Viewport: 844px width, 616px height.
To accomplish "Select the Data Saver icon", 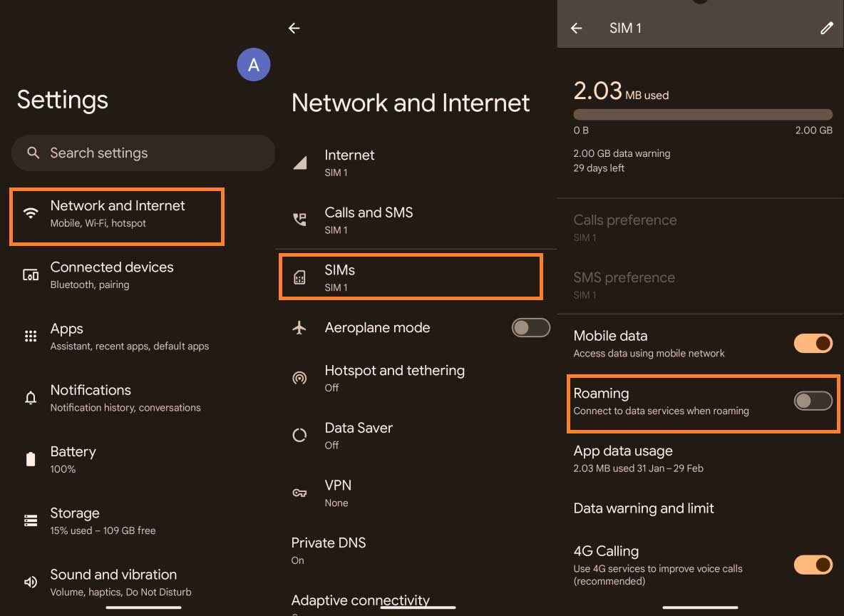I will [x=299, y=436].
